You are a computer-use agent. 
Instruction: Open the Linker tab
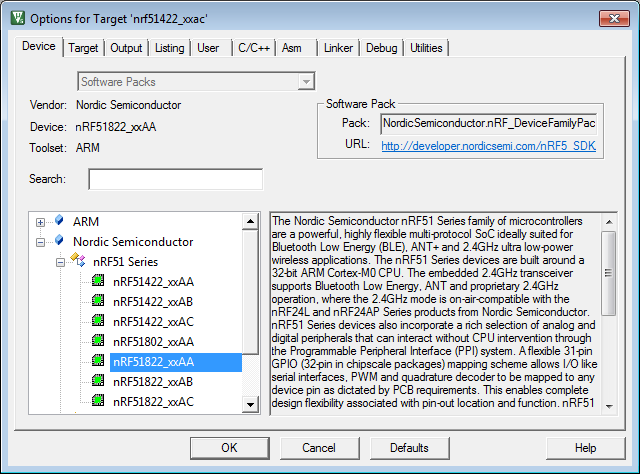[x=338, y=48]
